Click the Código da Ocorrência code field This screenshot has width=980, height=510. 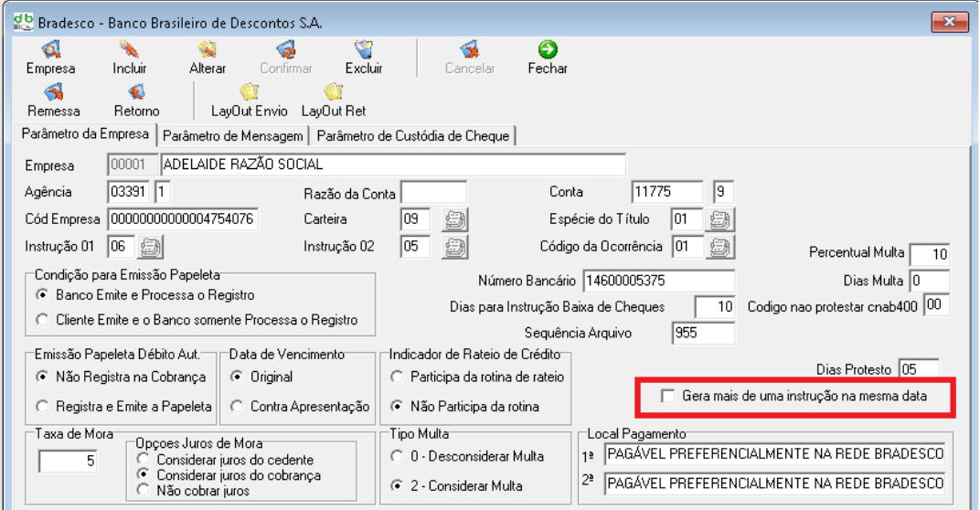pyautogui.click(x=687, y=246)
